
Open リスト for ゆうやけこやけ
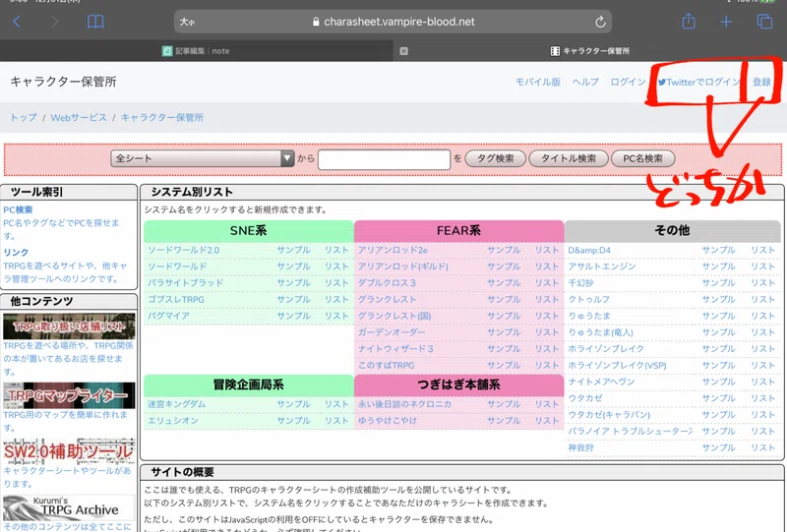click(x=547, y=421)
